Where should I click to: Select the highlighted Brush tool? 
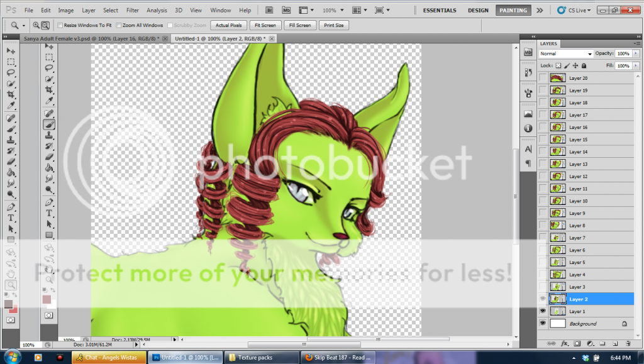(49, 124)
